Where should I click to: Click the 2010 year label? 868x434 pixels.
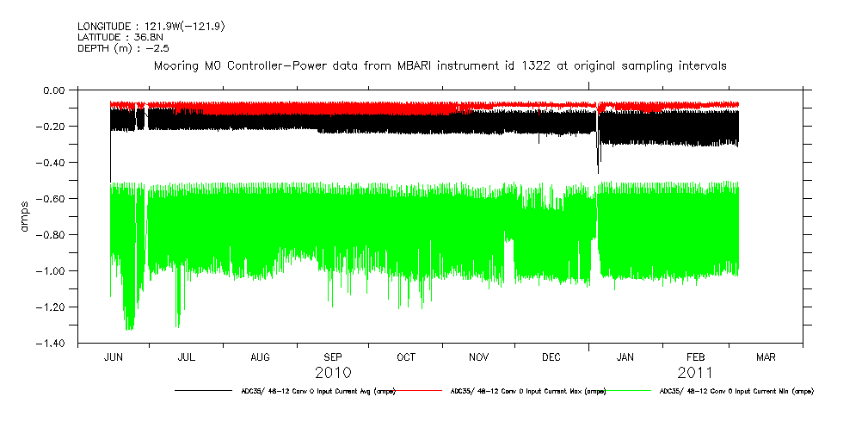pos(333,373)
